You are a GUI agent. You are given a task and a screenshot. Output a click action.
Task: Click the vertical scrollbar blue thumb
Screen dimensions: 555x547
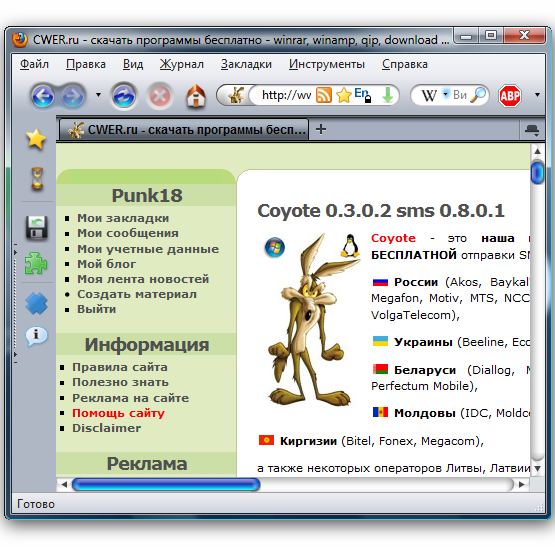(537, 172)
